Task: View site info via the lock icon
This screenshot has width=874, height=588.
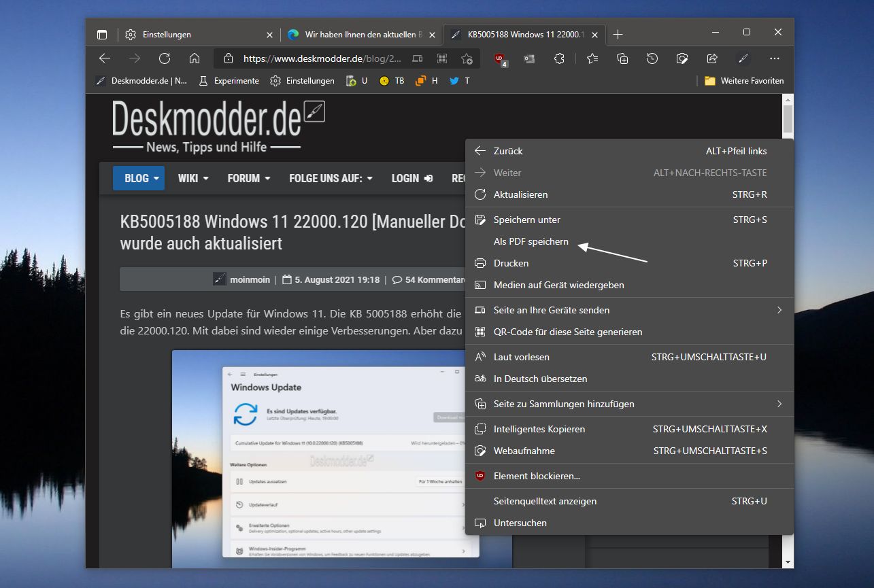Action: [229, 58]
